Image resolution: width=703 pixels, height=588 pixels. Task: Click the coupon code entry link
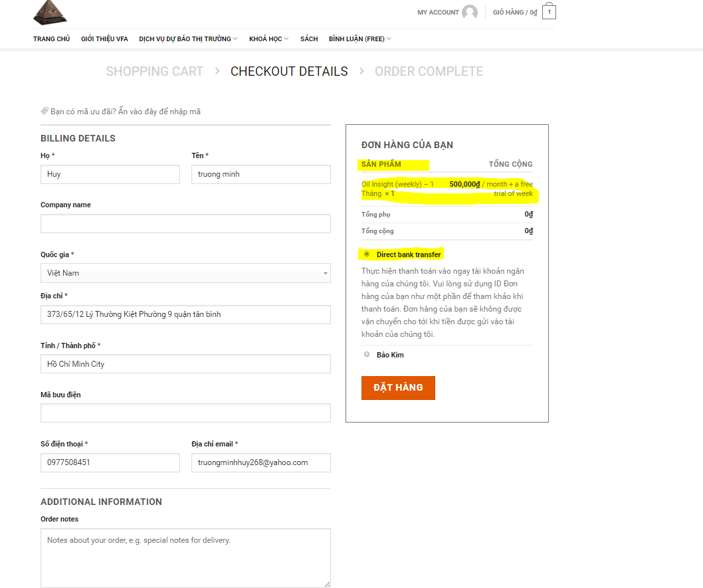click(x=126, y=112)
